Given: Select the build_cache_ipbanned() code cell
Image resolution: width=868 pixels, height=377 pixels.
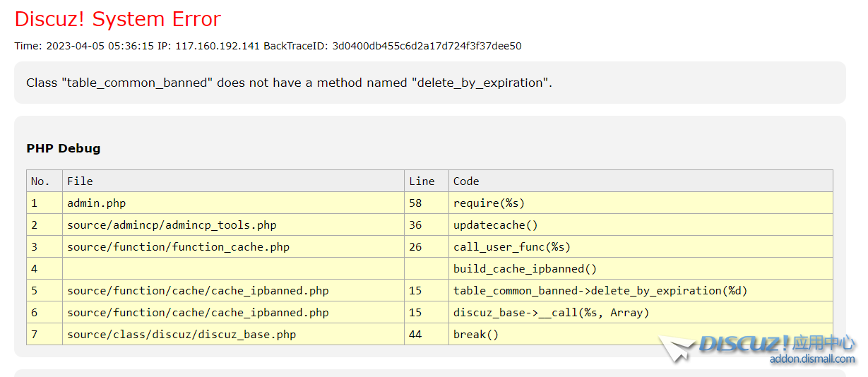Looking at the screenshot, I should (525, 269).
